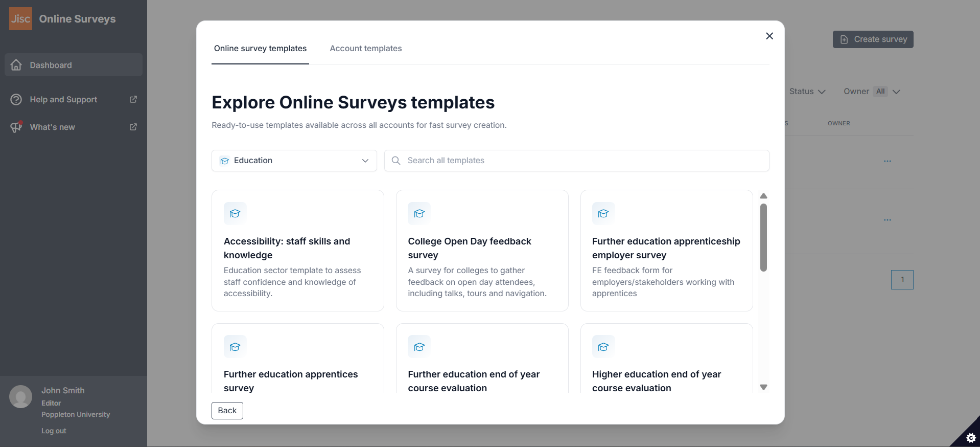The width and height of the screenshot is (980, 447).
Task: Select Further education apprenticeship employer survey template
Action: coord(667,251)
